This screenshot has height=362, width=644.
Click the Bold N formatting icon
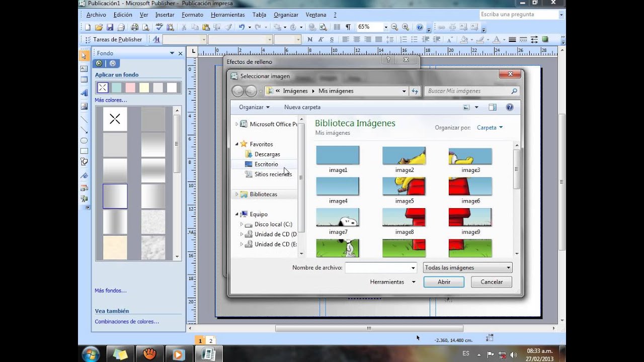pos(309,40)
